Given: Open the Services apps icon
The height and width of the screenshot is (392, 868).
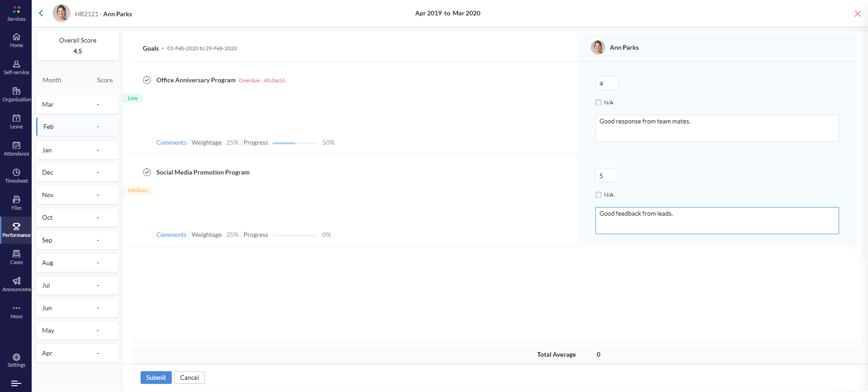Looking at the screenshot, I should (x=16, y=14).
